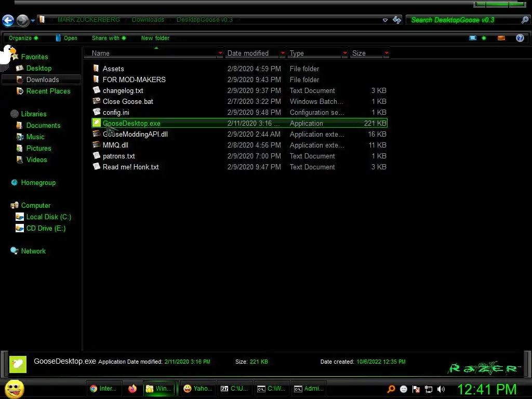Change the view icon in toolbar
The height and width of the screenshot is (399, 532).
[473, 38]
